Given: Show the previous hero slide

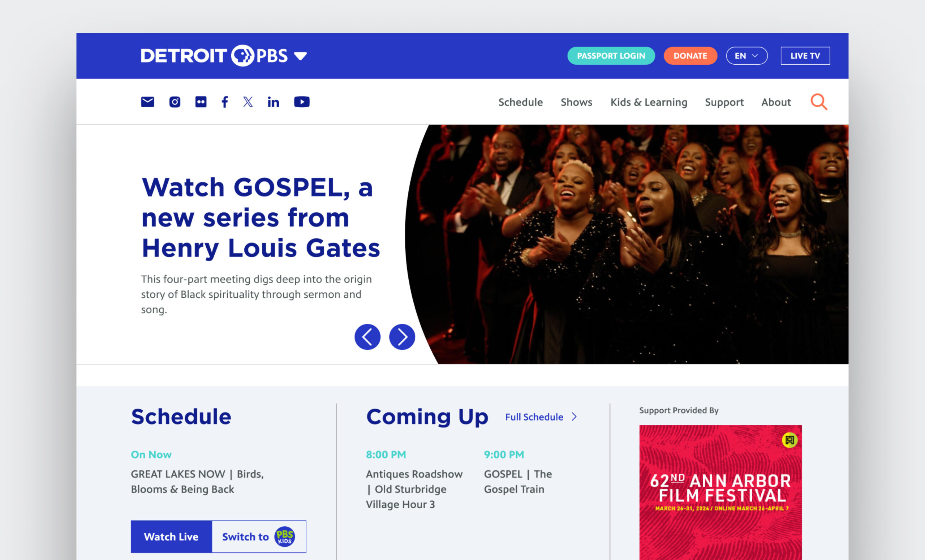Looking at the screenshot, I should coord(367,337).
